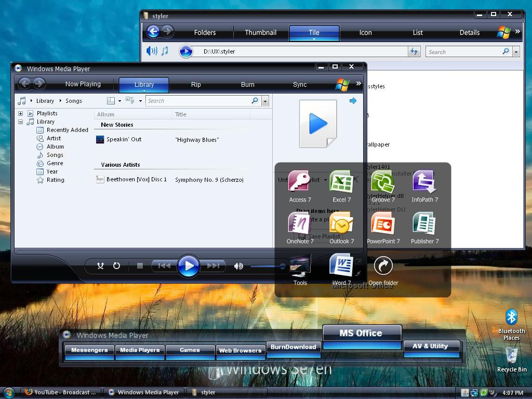
Task: Expand styler toolbar chevron
Action: (x=517, y=32)
